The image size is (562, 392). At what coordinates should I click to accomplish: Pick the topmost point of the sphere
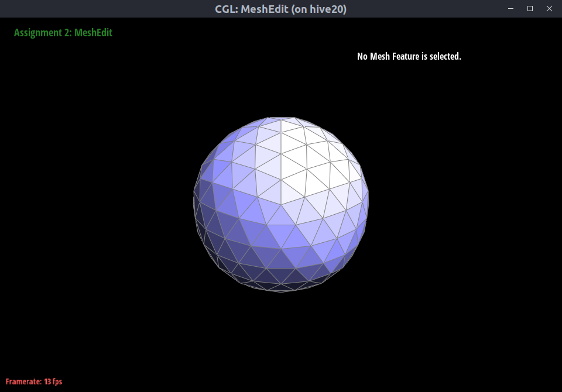pos(281,119)
